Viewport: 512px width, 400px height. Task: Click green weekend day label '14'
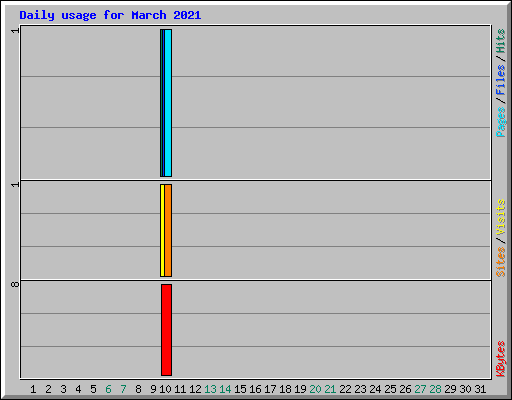click(x=225, y=389)
